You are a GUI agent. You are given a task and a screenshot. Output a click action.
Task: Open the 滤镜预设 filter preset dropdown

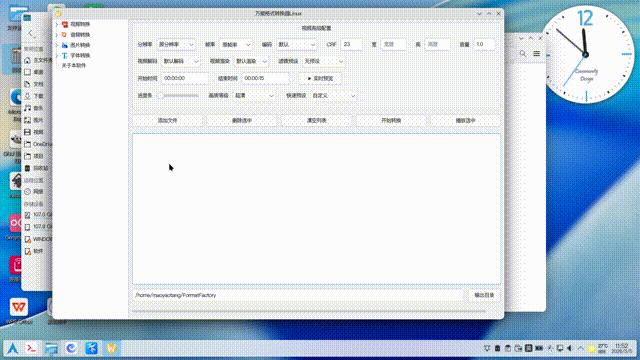(x=324, y=61)
